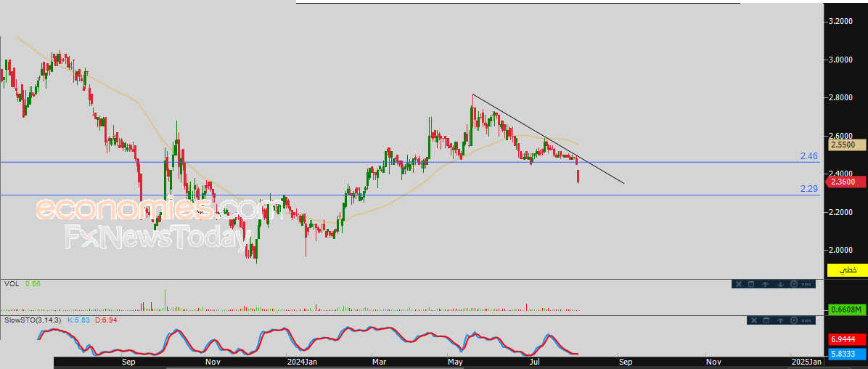Close the SlowSTO indicator panel

(x=754, y=320)
